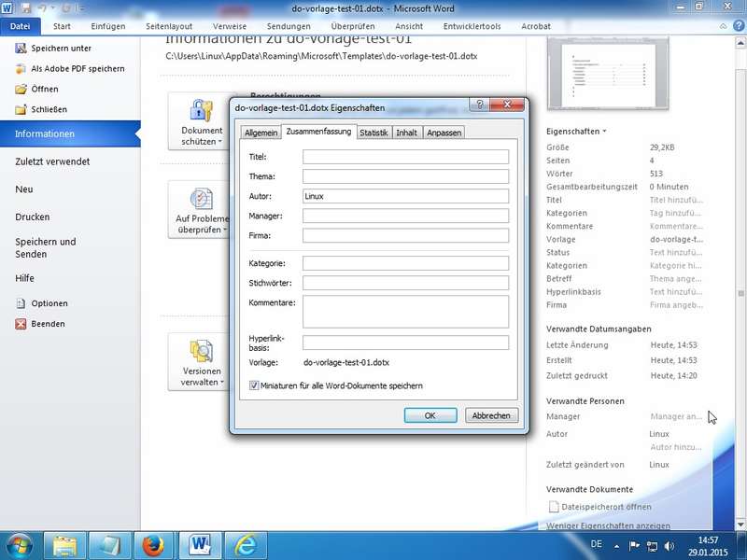
Task: Click the Datei tab
Action: coord(20,26)
